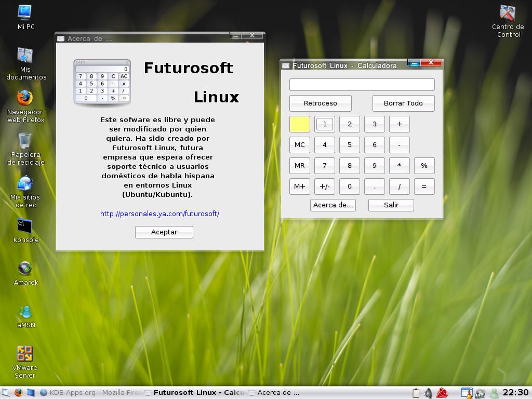The height and width of the screenshot is (399, 532).
Task: Click the K menu icon in taskbar
Action: [x=6, y=393]
